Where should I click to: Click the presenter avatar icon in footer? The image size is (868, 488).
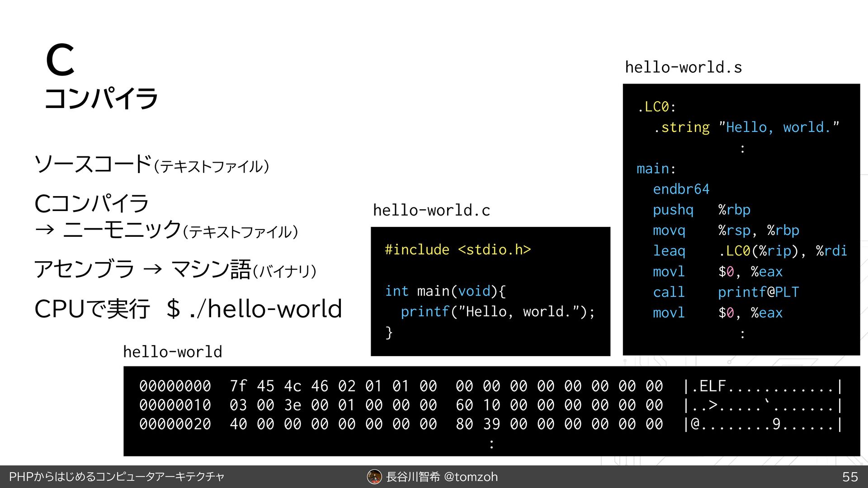374,477
